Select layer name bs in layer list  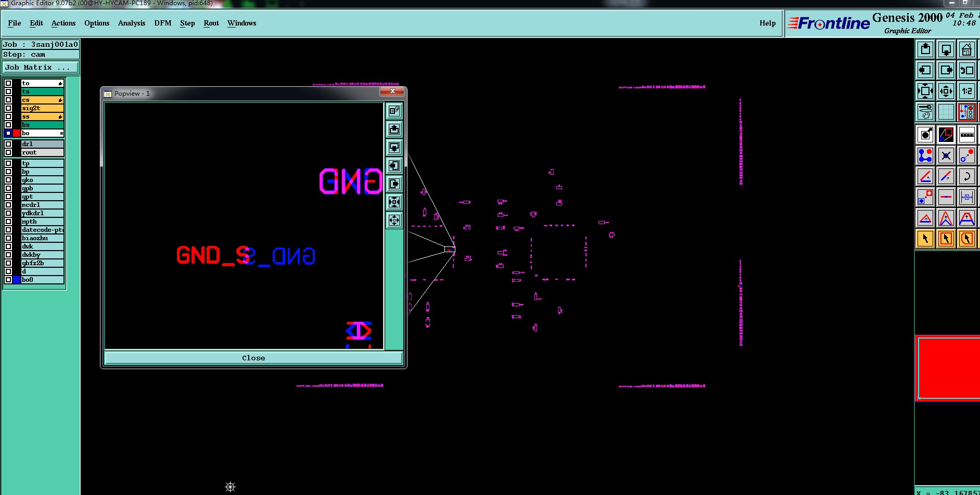[x=42, y=125]
